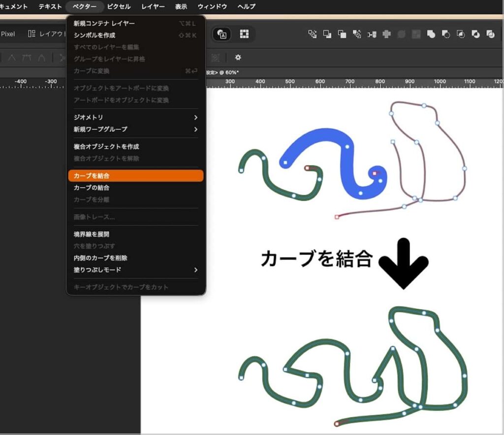Image resolution: width=504 pixels, height=435 pixels.
Task: Select the Add boolean operation icon
Action: (x=431, y=34)
